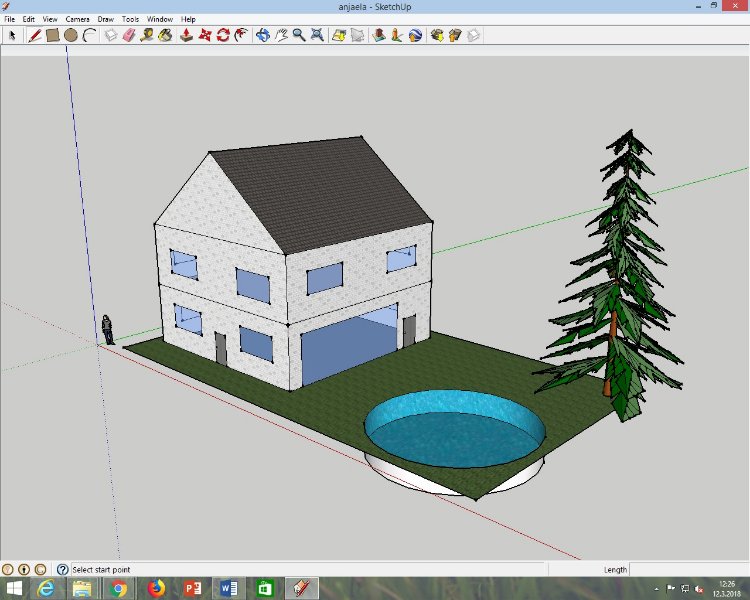Viewport: 750px width, 600px height.
Task: Choose the Orbit camera tool
Action: click(263, 35)
